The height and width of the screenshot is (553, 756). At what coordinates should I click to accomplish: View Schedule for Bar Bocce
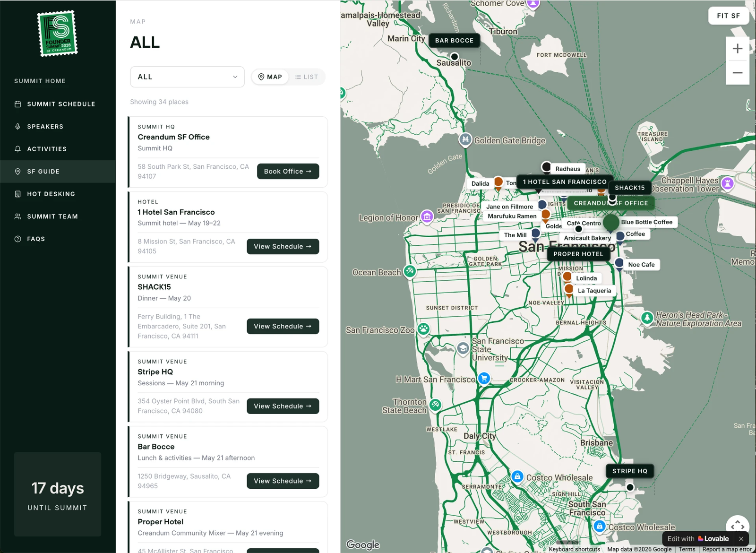click(x=283, y=481)
